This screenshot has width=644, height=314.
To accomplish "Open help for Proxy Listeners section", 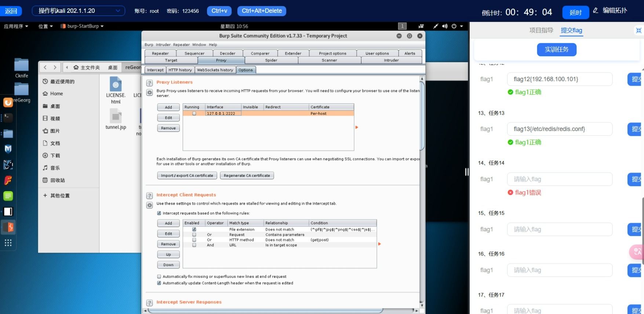I will [149, 83].
